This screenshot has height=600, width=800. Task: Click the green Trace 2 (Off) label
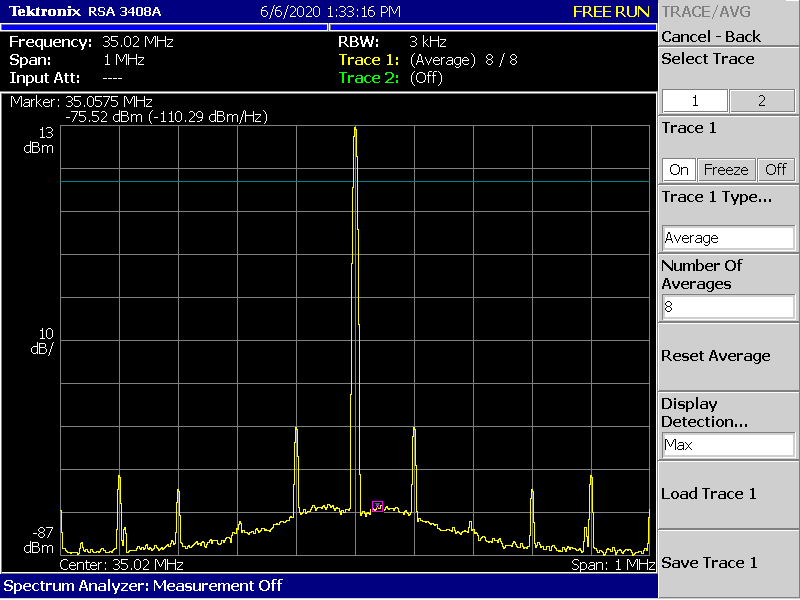(x=390, y=78)
